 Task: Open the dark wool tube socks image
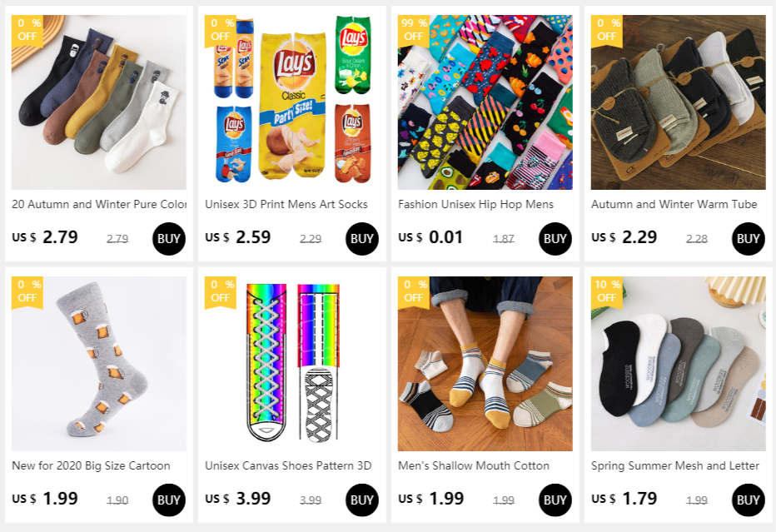tap(678, 102)
